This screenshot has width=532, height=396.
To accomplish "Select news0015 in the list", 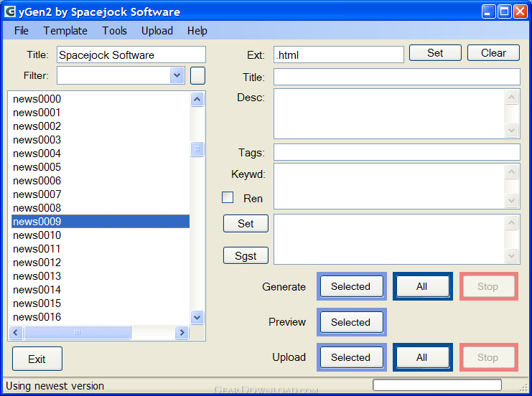I will (x=101, y=303).
